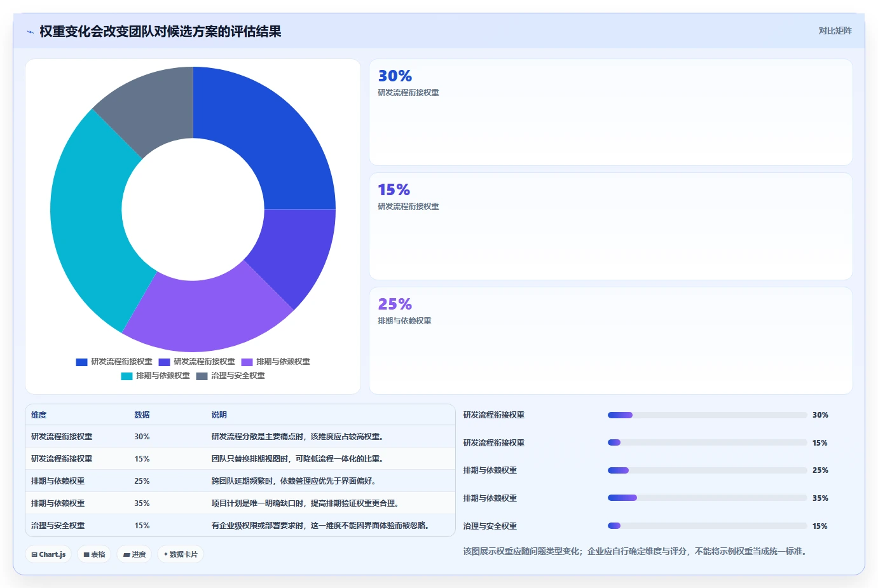The image size is (878, 588).
Task: Select the 数据卡片 chip
Action: 181,554
